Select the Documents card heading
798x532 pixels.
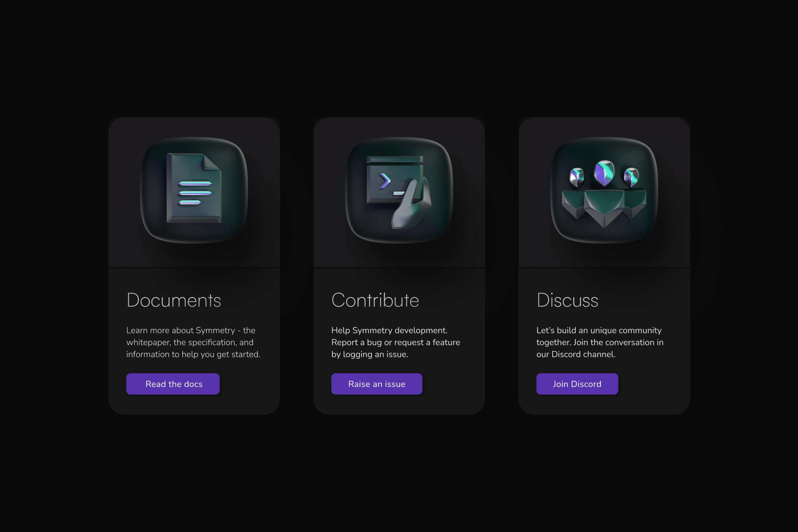[x=174, y=300]
